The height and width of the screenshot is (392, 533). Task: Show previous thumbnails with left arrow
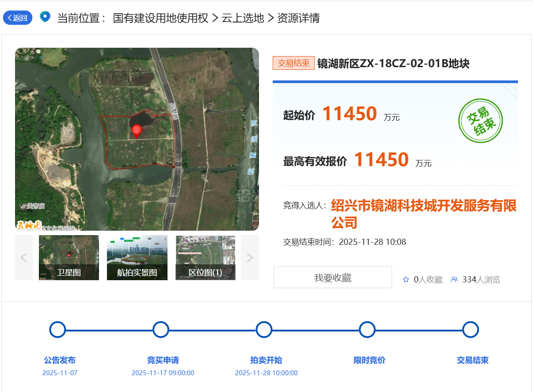[24, 258]
